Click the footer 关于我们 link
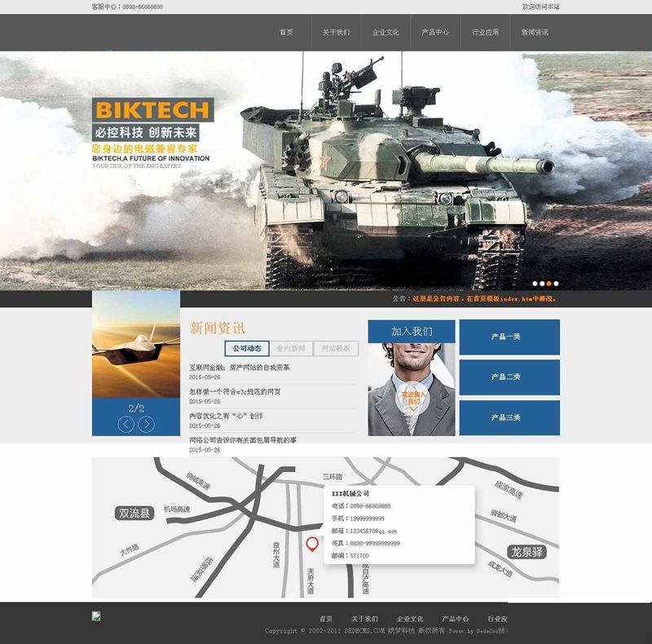 [364, 619]
